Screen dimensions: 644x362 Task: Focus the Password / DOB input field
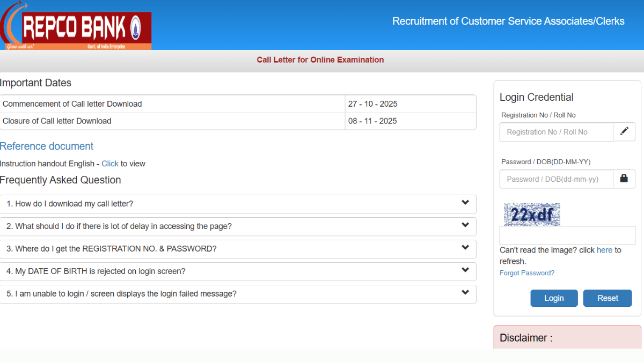pyautogui.click(x=556, y=179)
